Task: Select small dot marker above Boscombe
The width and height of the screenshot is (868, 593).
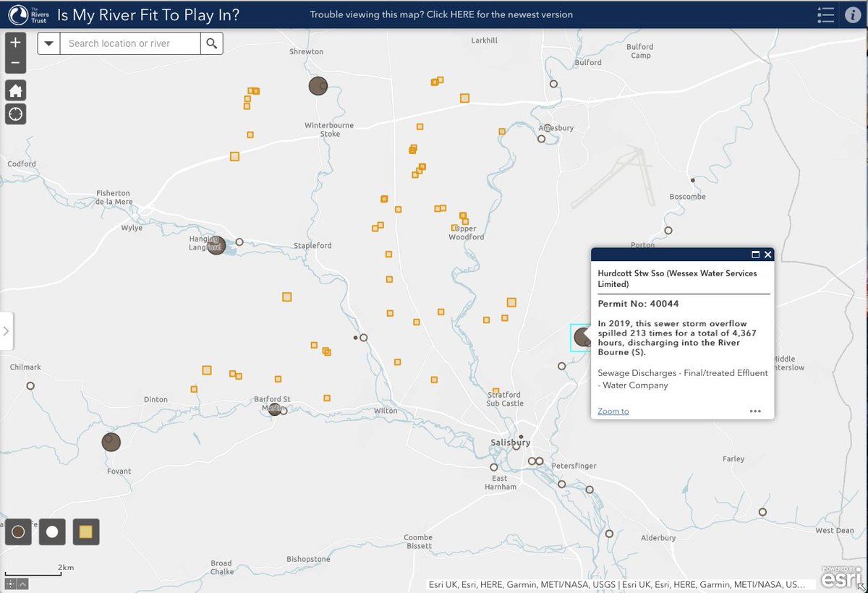Action: (x=693, y=180)
